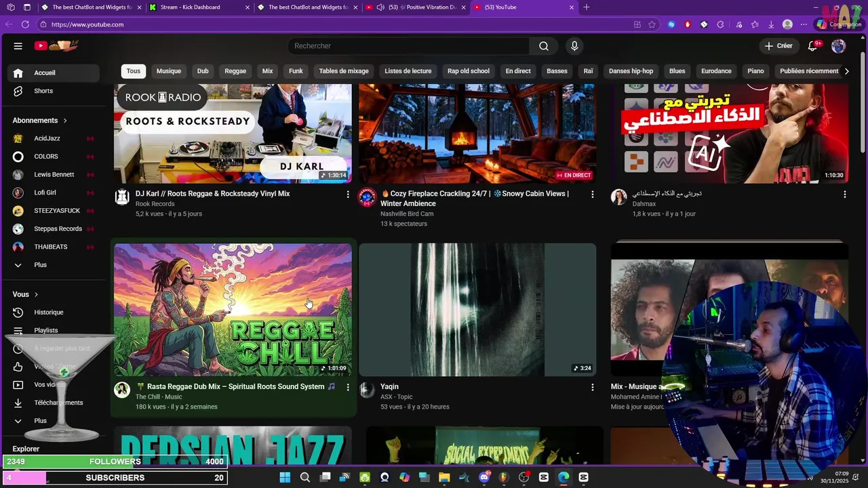868x488 pixels.
Task: Open Playlists in the sidebar
Action: (54, 330)
